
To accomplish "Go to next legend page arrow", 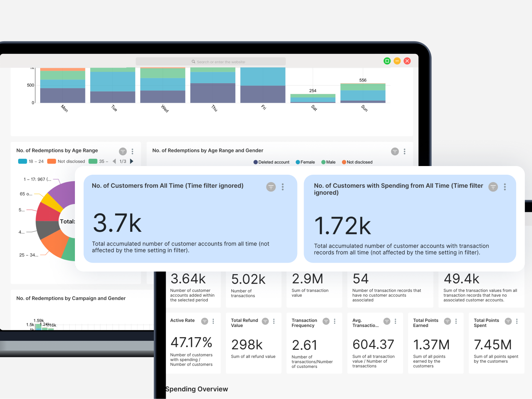I will (132, 161).
